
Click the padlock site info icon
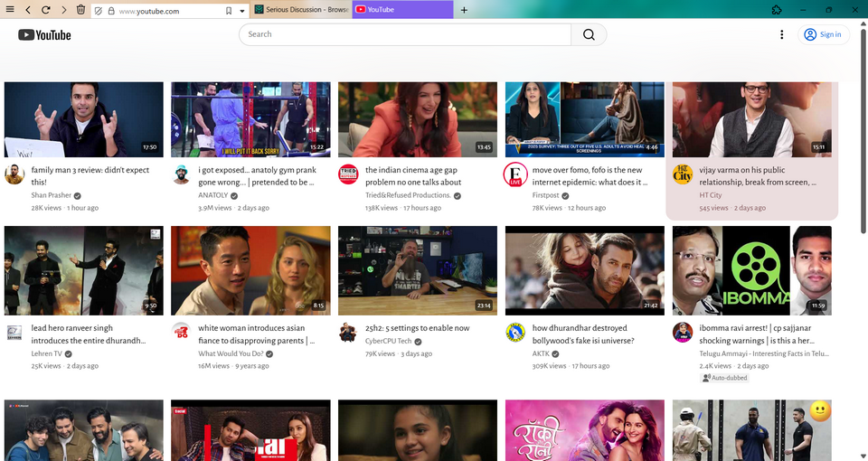tap(111, 11)
